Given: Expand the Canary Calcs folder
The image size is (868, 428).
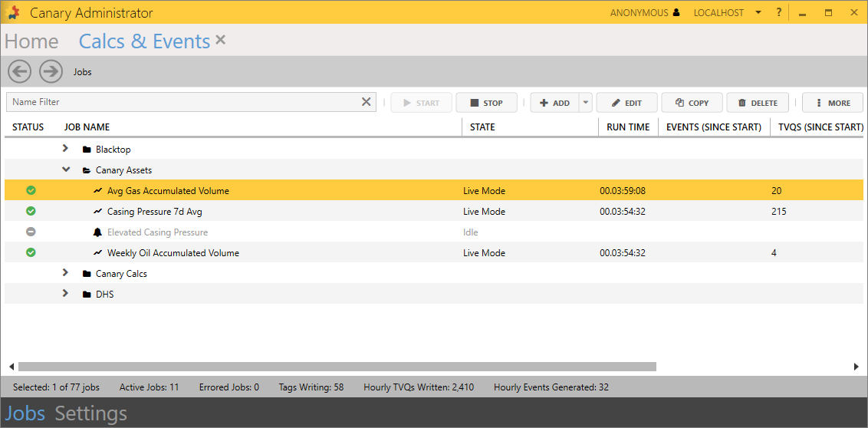Looking at the screenshot, I should point(65,273).
